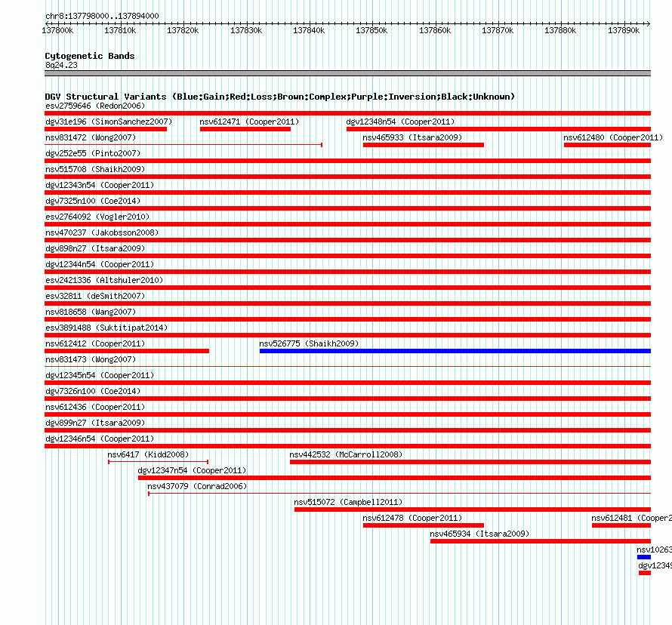Click ruler position 137850k
The width and height of the screenshot is (672, 625).
[x=371, y=30]
